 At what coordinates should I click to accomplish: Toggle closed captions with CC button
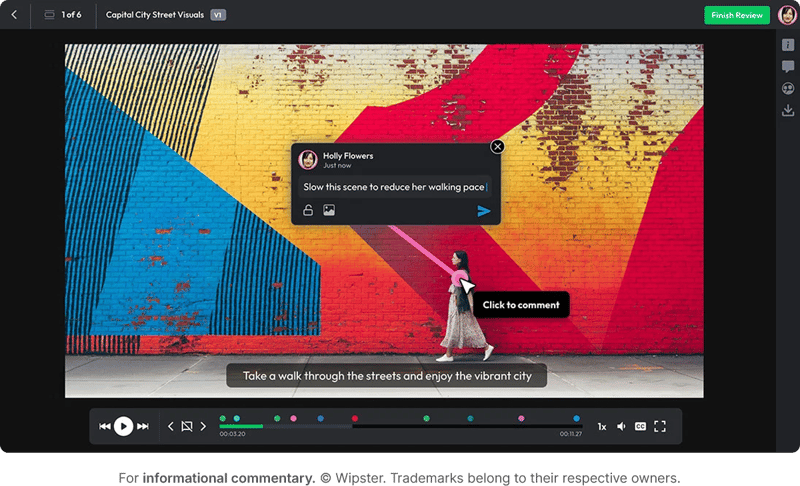(640, 426)
